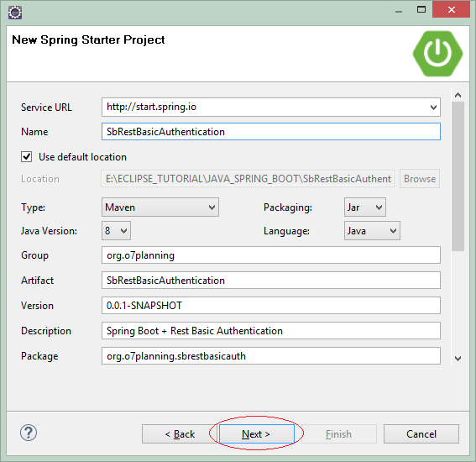Viewport: 476px width, 462px height.
Task: Open the Java Version dropdown
Action: (x=116, y=230)
